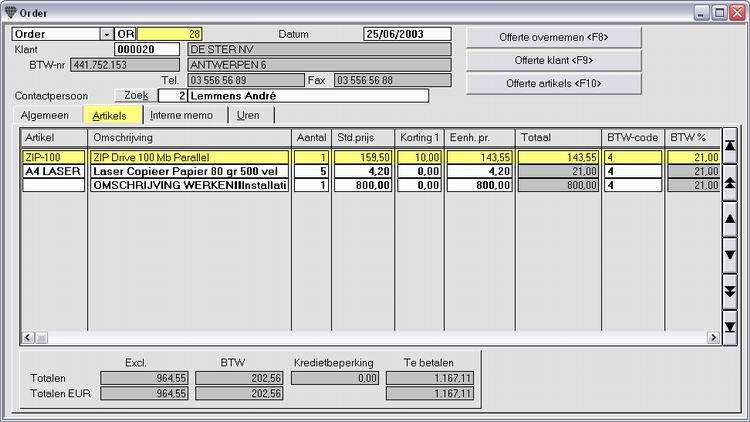Jump to first row with top arrow button
Viewport: 750px width, 422px height.
click(729, 145)
